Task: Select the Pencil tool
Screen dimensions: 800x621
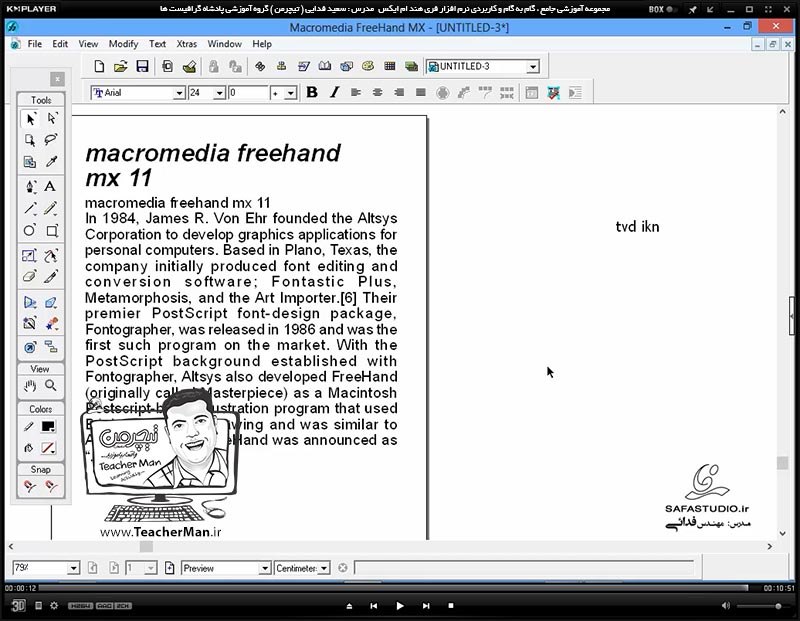Action: pos(52,208)
